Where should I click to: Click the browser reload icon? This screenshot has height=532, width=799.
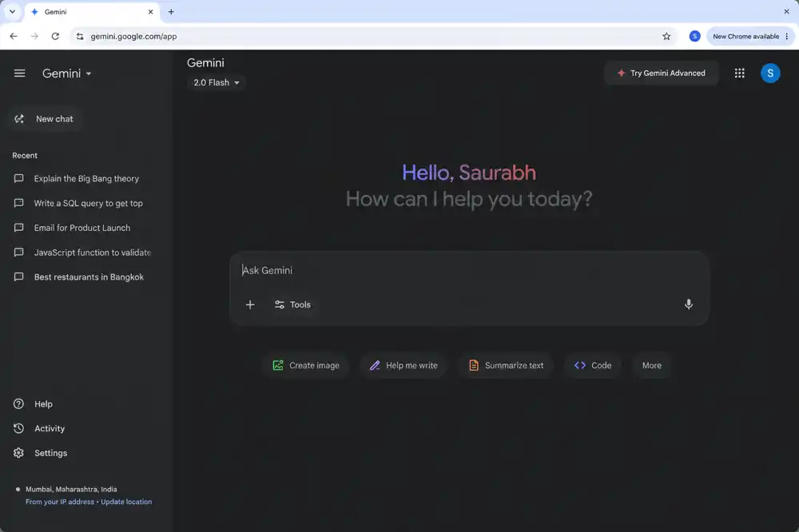[55, 36]
